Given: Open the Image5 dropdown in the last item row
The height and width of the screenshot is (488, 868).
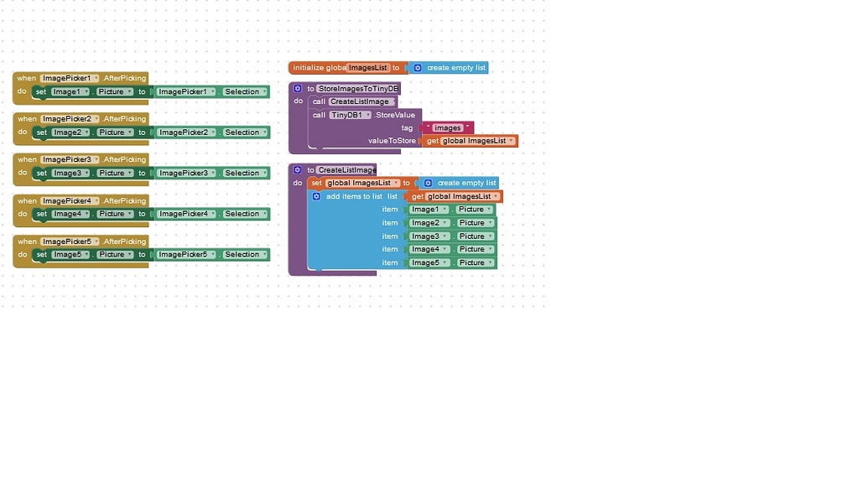Looking at the screenshot, I should point(444,262).
